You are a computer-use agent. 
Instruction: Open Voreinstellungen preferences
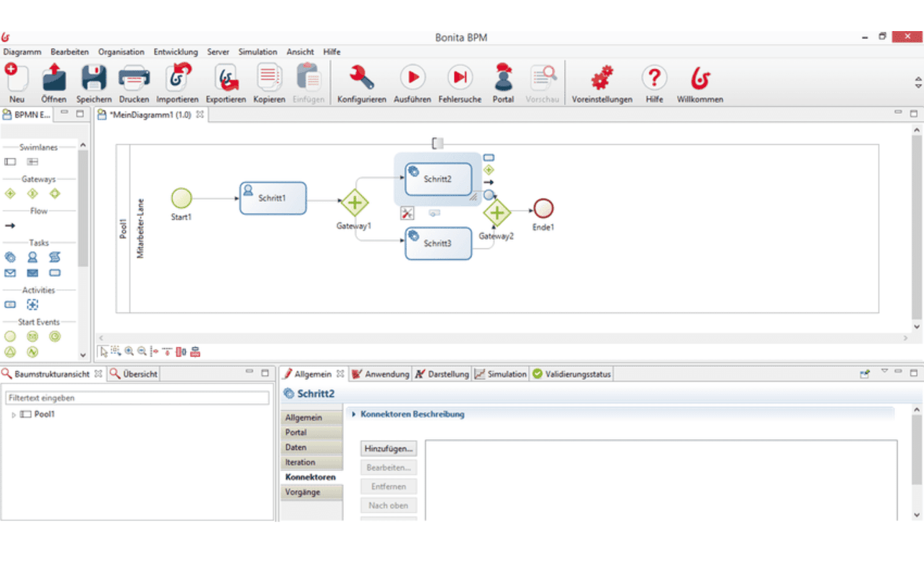click(602, 78)
